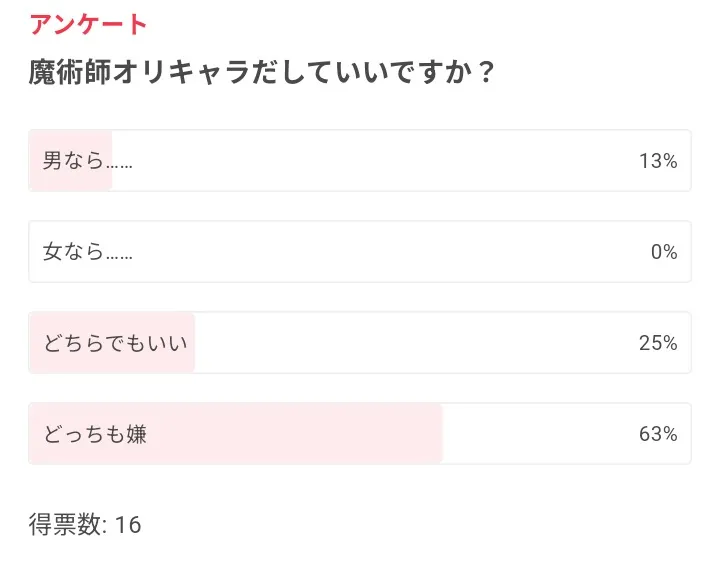Click the pink fill right of どっちも嫌 text

(x=300, y=434)
